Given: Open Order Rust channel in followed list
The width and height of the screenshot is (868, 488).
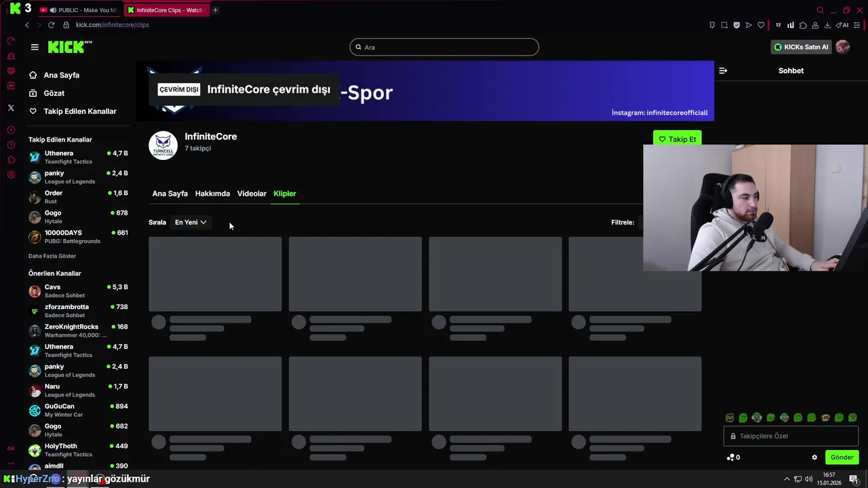Looking at the screenshot, I should (x=78, y=197).
